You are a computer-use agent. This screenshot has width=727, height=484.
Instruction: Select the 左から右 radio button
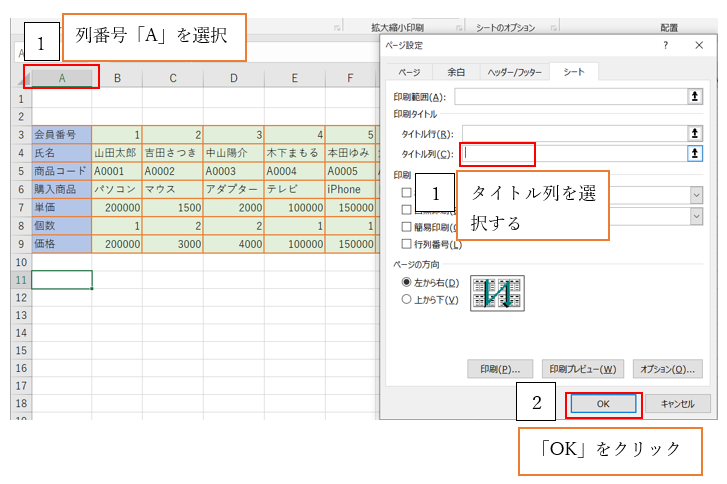pyautogui.click(x=407, y=283)
